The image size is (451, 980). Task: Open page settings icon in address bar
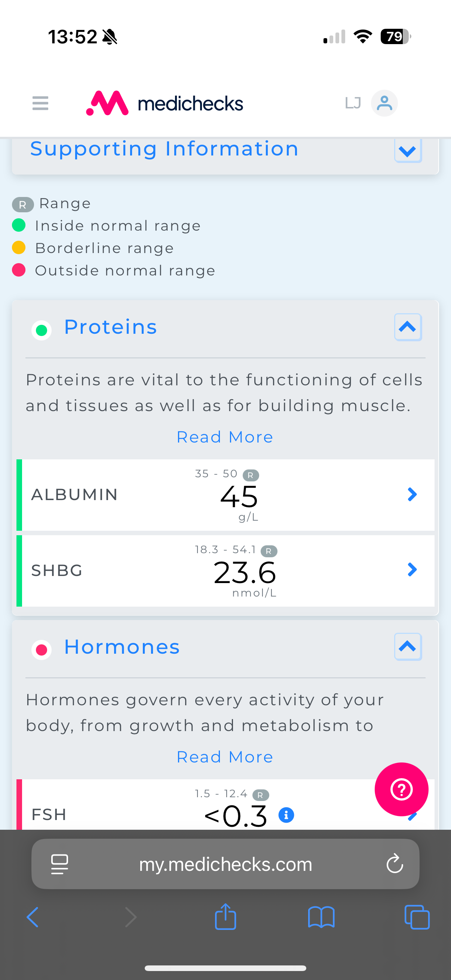click(60, 864)
